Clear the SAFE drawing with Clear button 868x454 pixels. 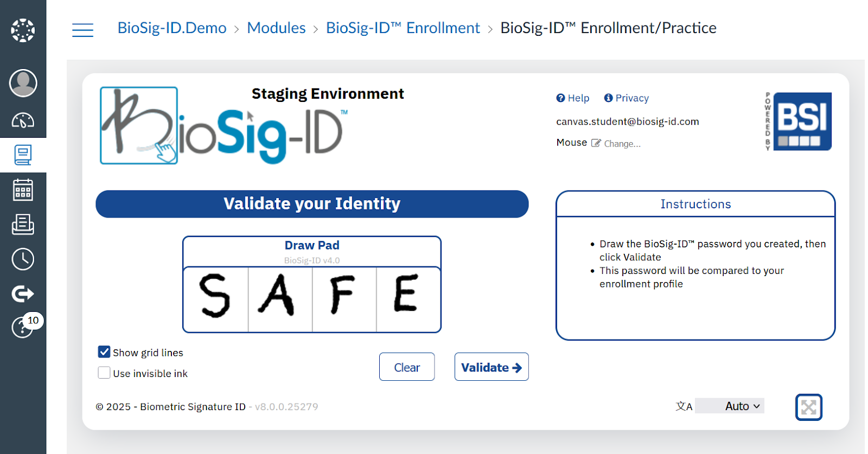point(406,367)
